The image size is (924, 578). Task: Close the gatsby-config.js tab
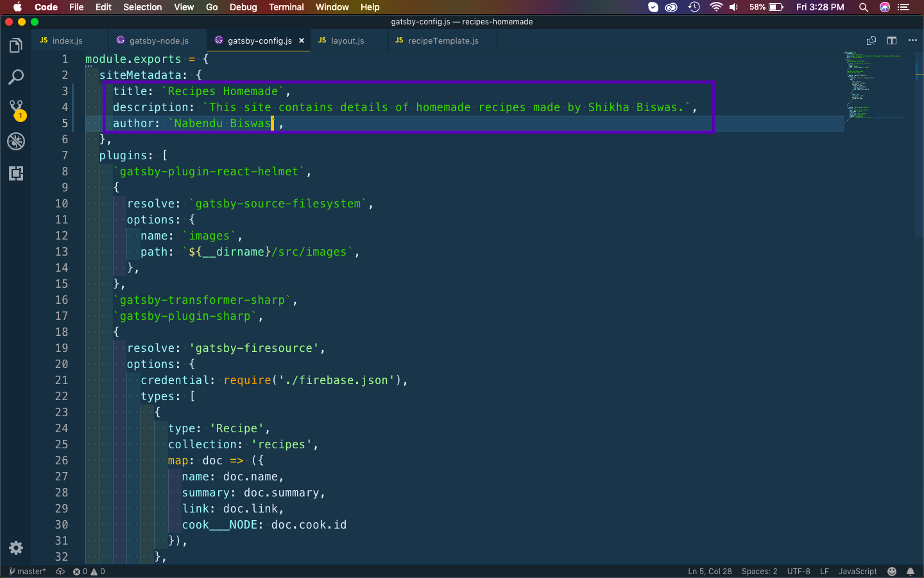pyautogui.click(x=302, y=40)
